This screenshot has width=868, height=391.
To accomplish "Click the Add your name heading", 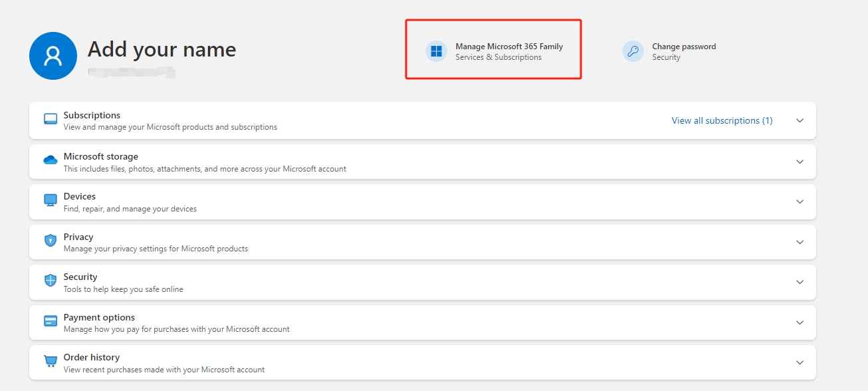I will tap(162, 49).
